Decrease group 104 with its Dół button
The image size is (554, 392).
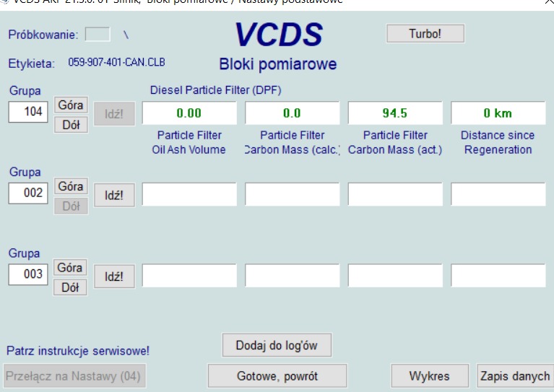tap(71, 125)
